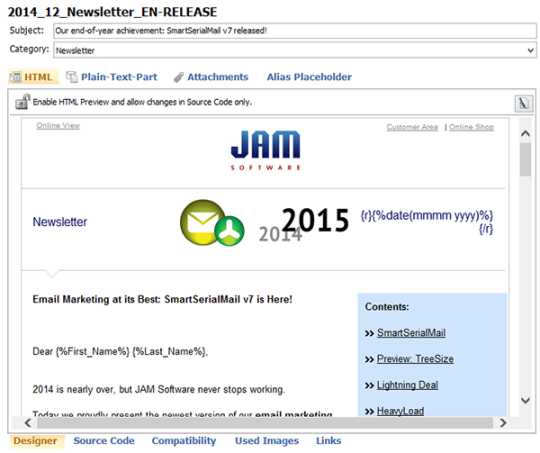Screen dimensions: 540x453
Task: Click vertical scrollbar down arrow
Action: [x=525, y=400]
